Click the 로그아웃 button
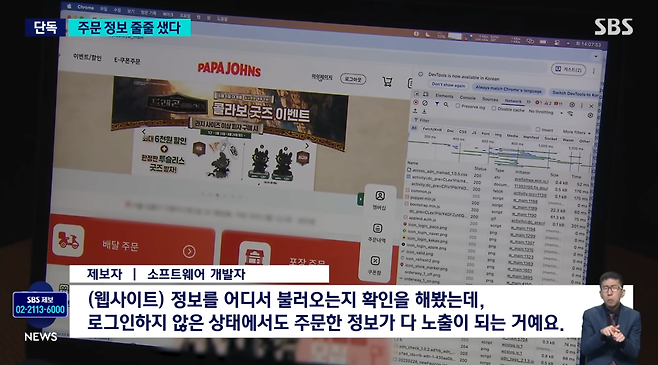 (x=353, y=79)
